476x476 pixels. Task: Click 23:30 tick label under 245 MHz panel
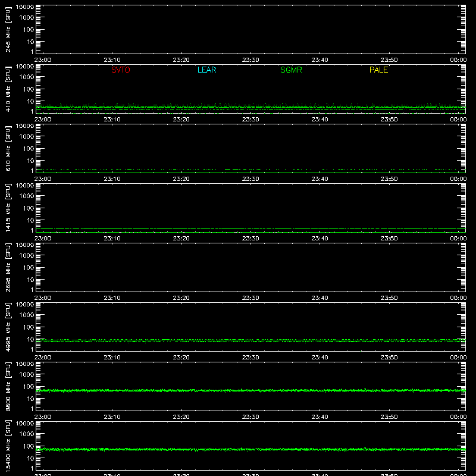tap(250, 60)
